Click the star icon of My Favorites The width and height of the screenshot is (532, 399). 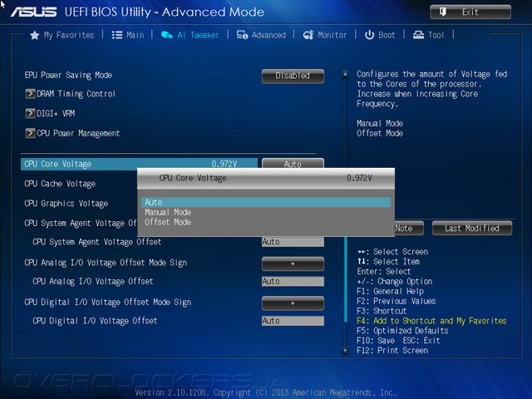point(34,35)
